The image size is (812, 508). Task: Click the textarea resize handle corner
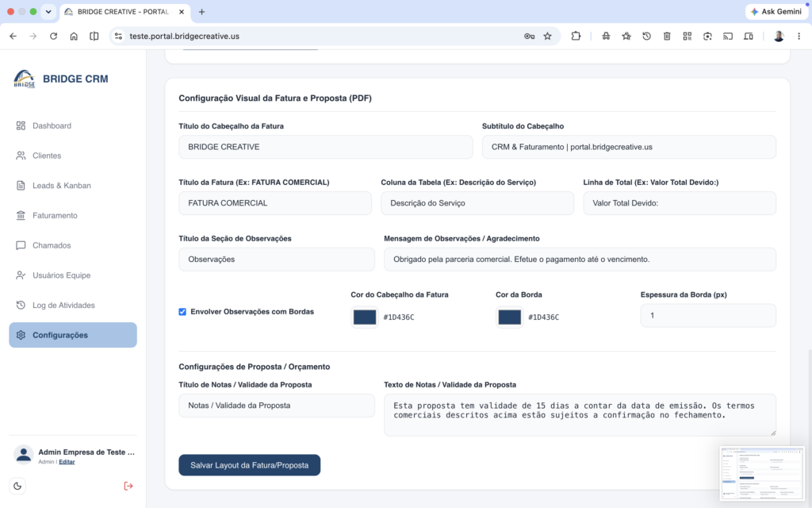click(773, 433)
